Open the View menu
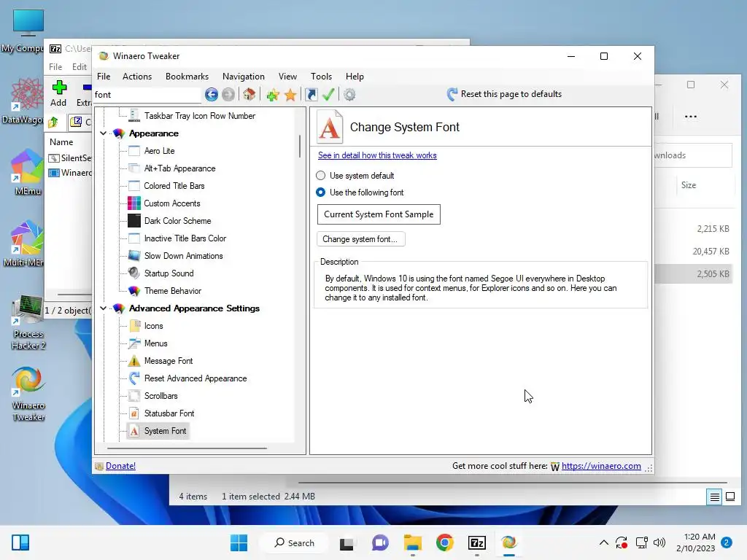Viewport: 747px width, 560px height. click(x=287, y=77)
